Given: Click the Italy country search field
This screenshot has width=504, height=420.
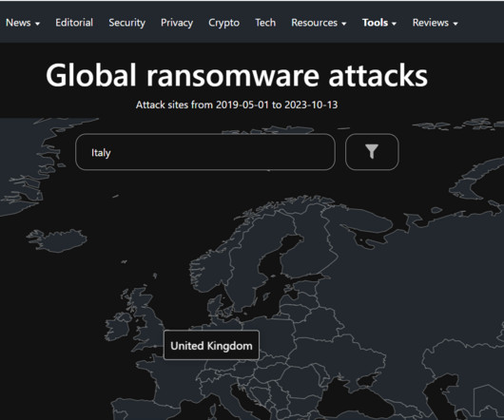Looking at the screenshot, I should tap(205, 152).
